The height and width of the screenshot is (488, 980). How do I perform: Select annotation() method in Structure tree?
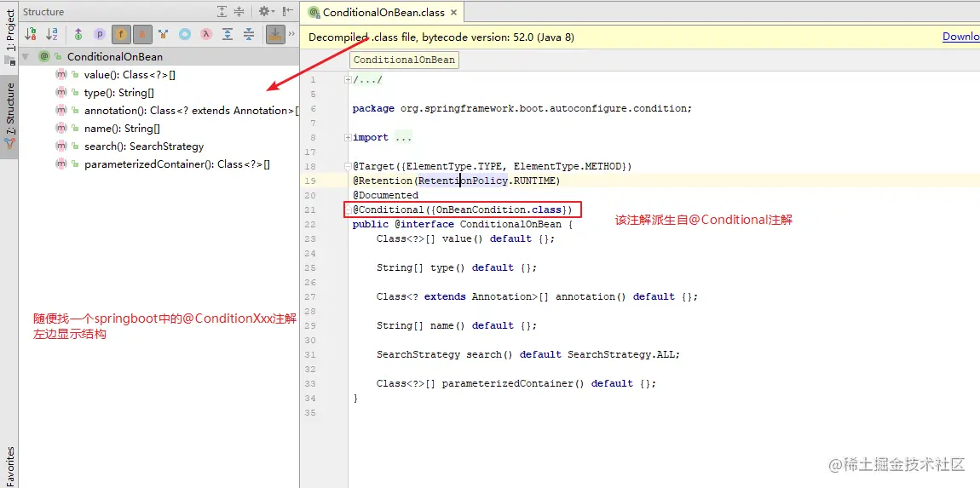click(192, 111)
